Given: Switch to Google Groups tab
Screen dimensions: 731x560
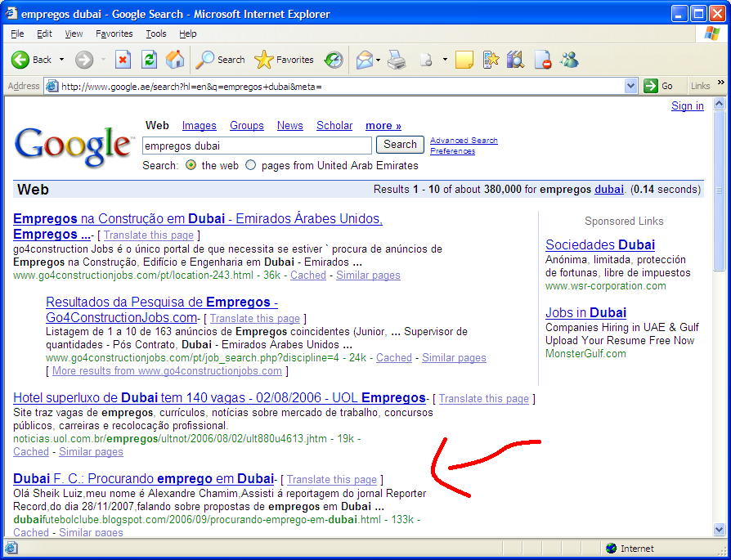Looking at the screenshot, I should point(247,125).
